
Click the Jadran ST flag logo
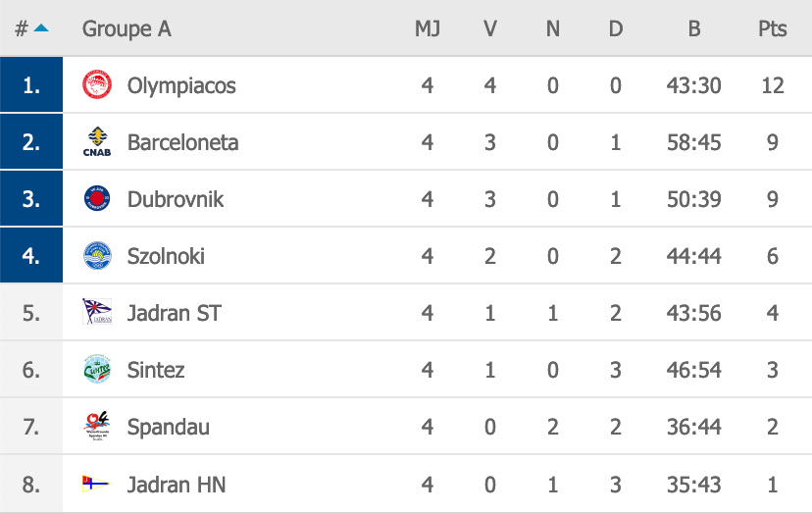97,313
